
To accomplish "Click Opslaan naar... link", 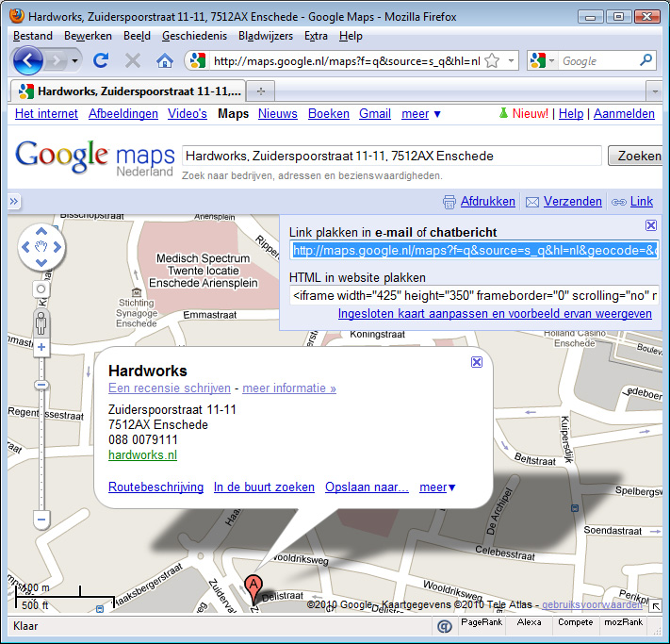I will (x=368, y=487).
